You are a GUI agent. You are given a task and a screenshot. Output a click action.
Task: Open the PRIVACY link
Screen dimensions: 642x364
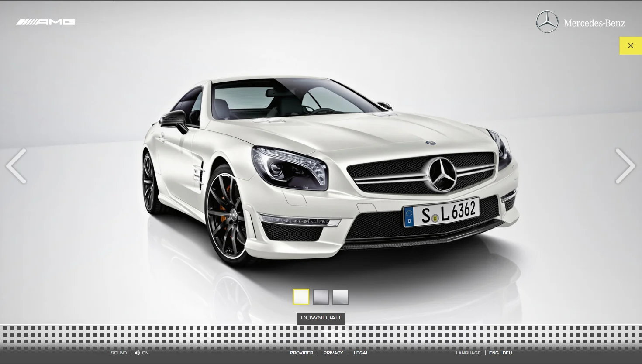pos(333,353)
